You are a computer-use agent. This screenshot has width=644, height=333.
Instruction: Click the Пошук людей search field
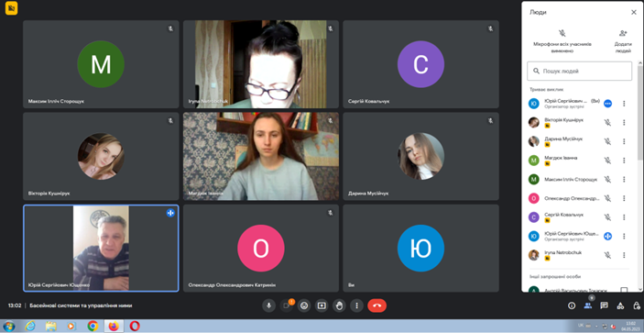click(x=580, y=72)
